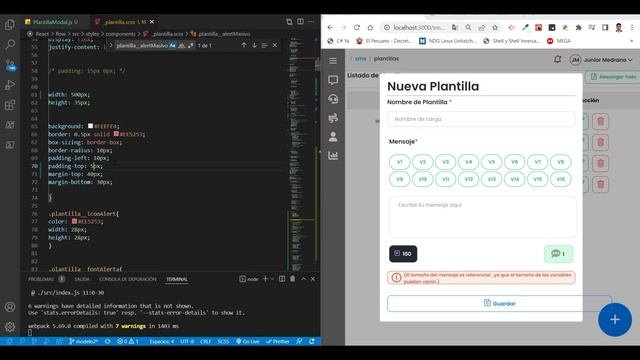Open the browser home page

(370, 27)
